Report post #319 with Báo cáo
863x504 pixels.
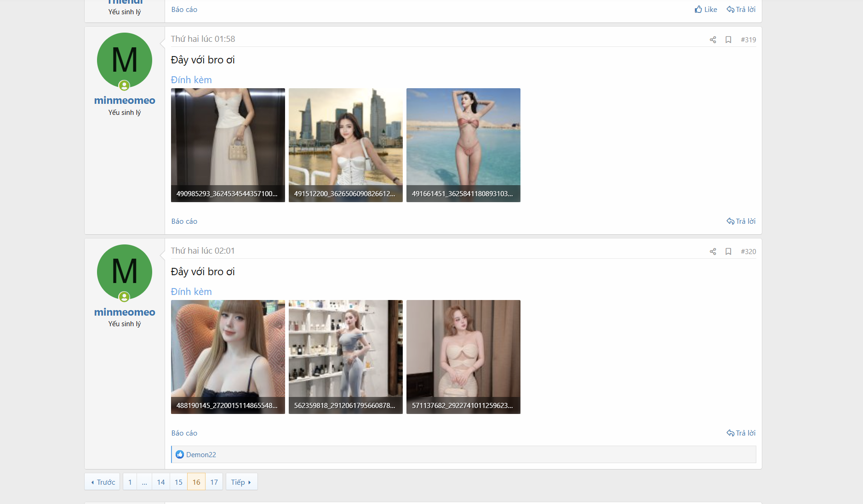tap(184, 221)
